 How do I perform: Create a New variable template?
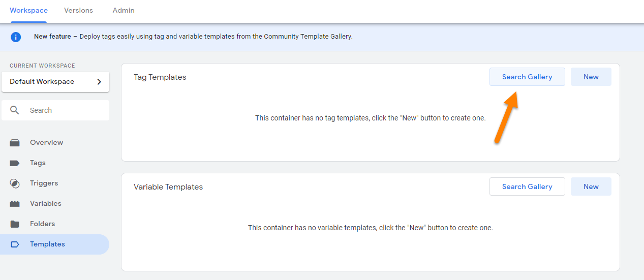591,186
